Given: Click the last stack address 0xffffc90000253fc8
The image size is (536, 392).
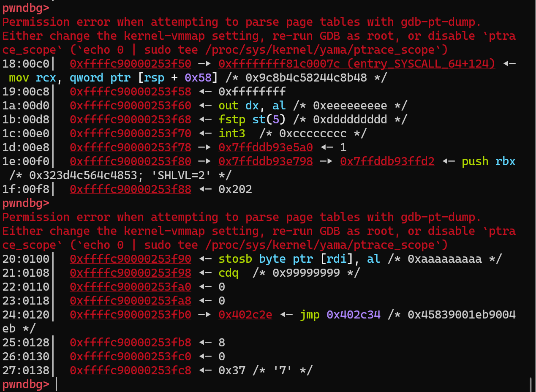Looking at the screenshot, I should pyautogui.click(x=130, y=370).
